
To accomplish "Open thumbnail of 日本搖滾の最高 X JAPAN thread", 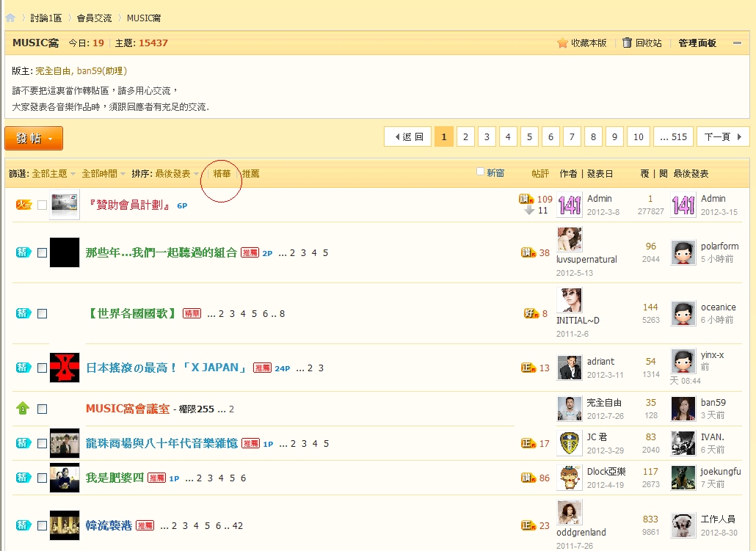I will pyautogui.click(x=65, y=368).
